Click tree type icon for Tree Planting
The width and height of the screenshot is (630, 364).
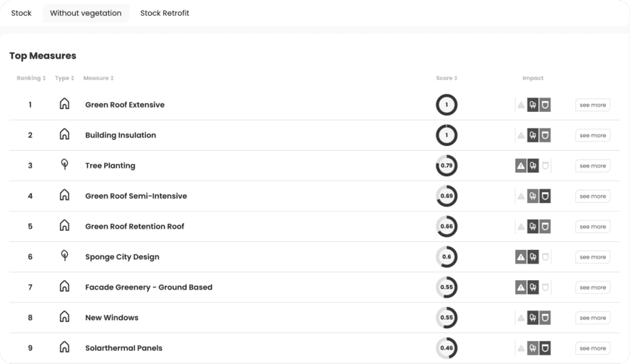coord(64,165)
